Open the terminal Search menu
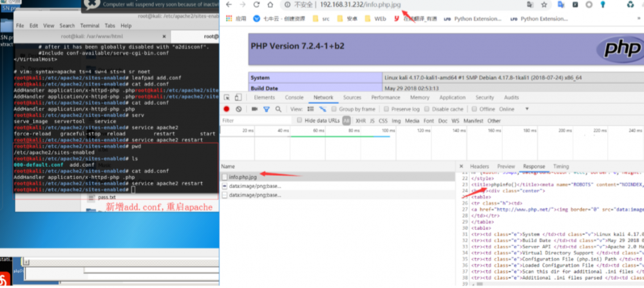The image size is (644, 288). point(67,26)
